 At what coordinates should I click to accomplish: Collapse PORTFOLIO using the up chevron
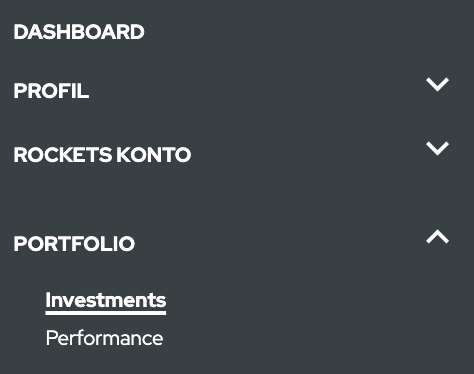click(437, 236)
